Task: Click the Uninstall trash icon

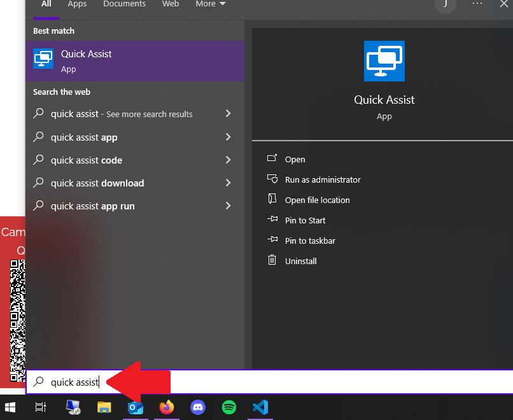Action: (x=271, y=261)
